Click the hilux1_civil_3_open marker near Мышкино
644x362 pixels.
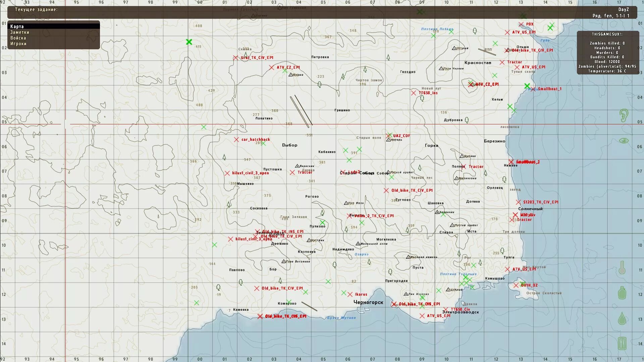click(227, 173)
